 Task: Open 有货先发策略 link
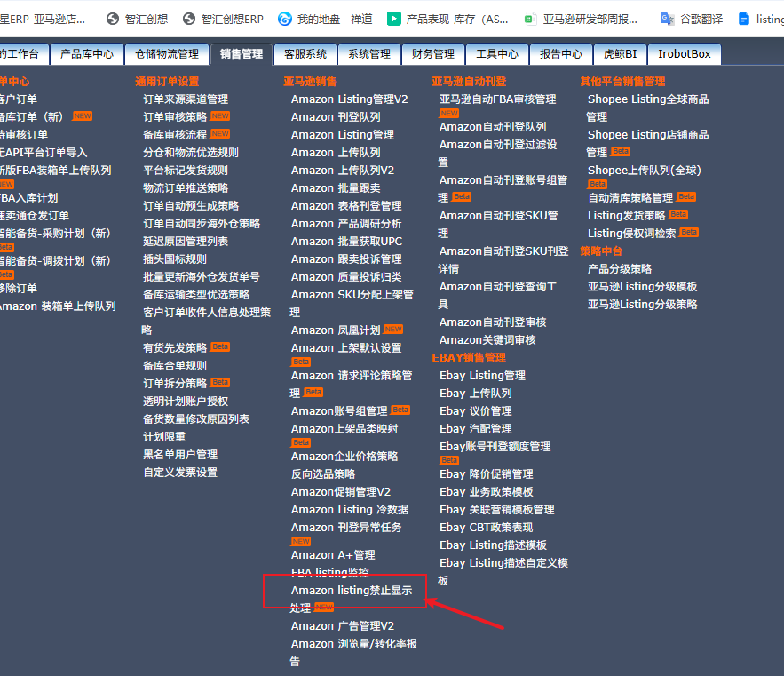(x=175, y=347)
